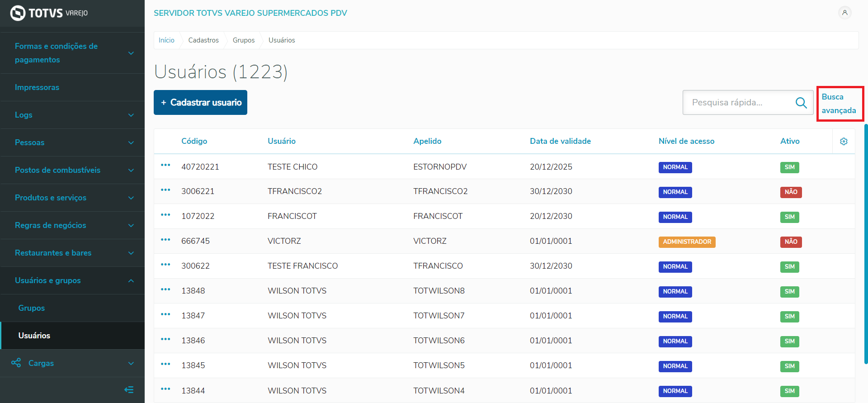The image size is (868, 403).
Task: Click the Usuários breadcrumb text
Action: coord(282,40)
